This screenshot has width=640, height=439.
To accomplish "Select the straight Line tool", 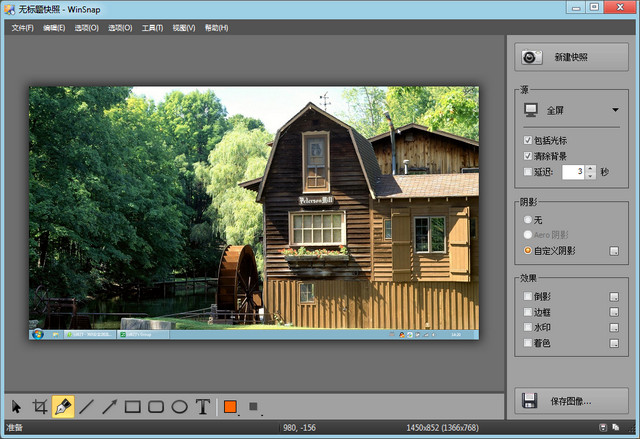I will coord(86,407).
